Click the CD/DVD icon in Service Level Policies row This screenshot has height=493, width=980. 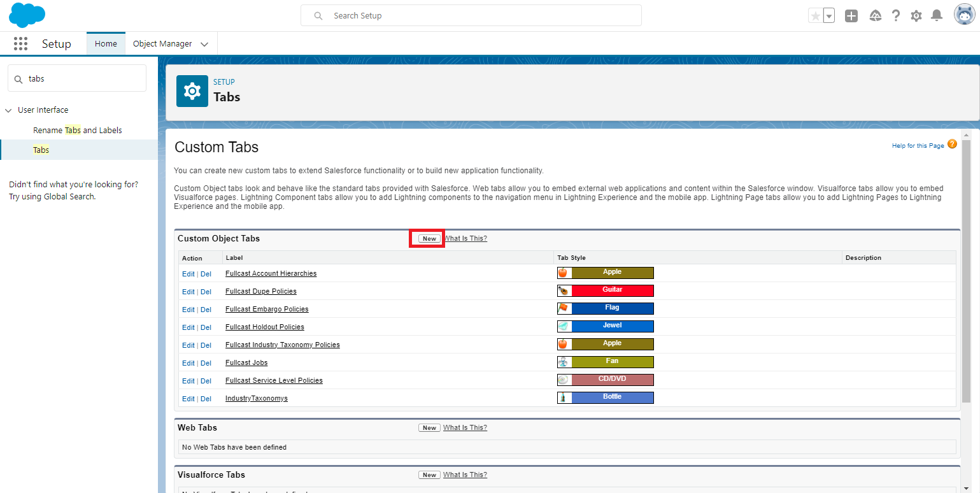[x=563, y=380]
